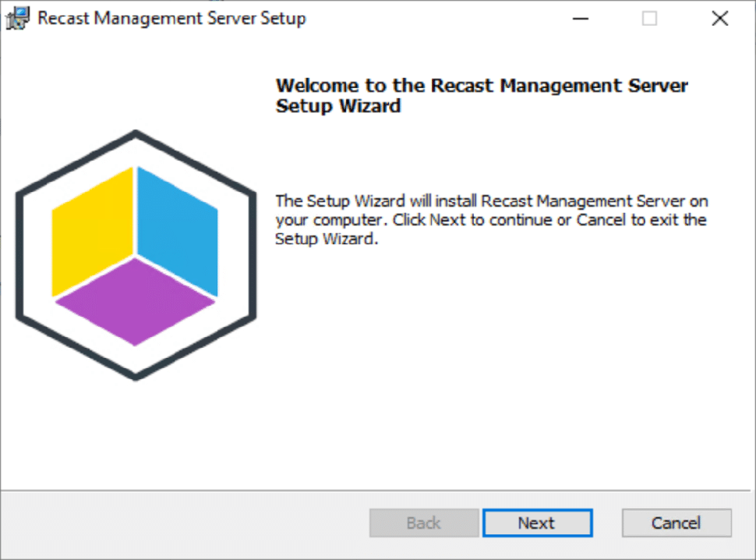Click the white center junction of the cube logo
756x560 pixels.
tap(135, 256)
